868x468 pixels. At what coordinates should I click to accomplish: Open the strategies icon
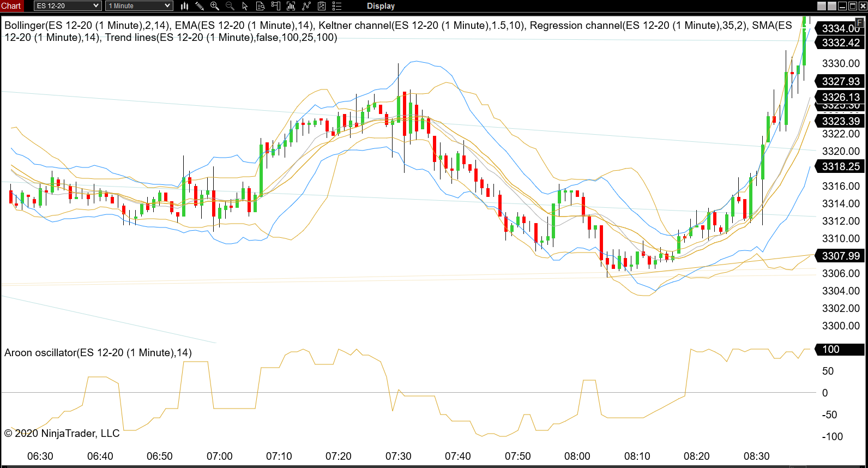coord(322,6)
